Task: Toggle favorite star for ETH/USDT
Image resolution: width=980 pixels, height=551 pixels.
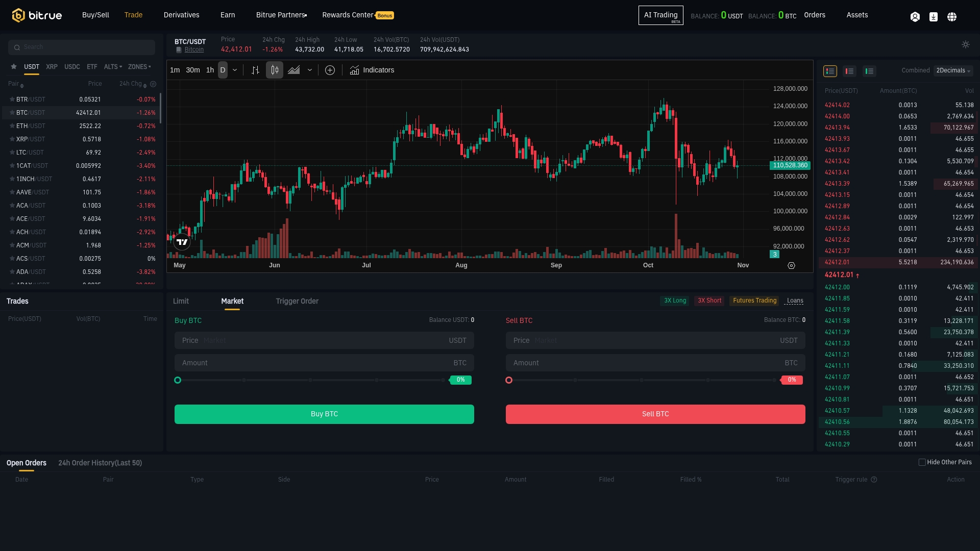Action: [12, 126]
